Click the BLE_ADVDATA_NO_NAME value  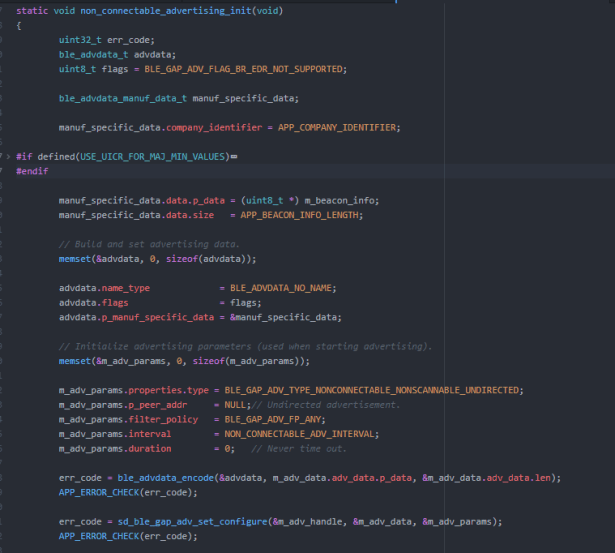point(283,288)
